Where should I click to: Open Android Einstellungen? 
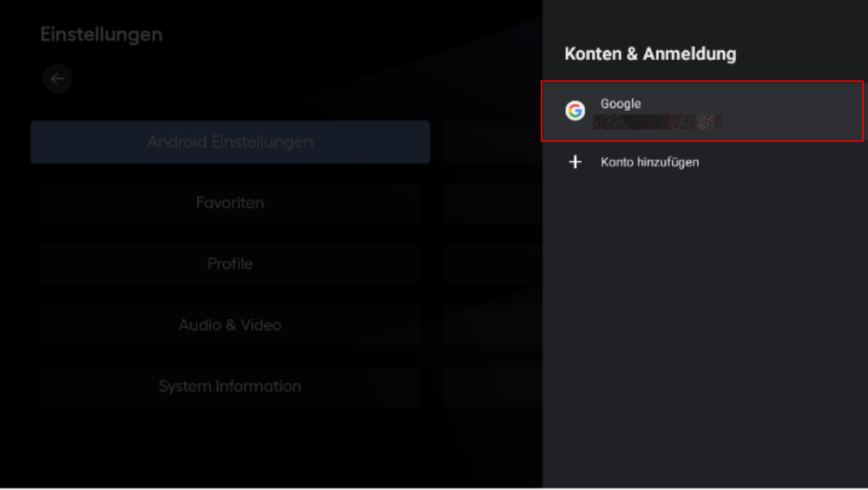click(x=230, y=142)
